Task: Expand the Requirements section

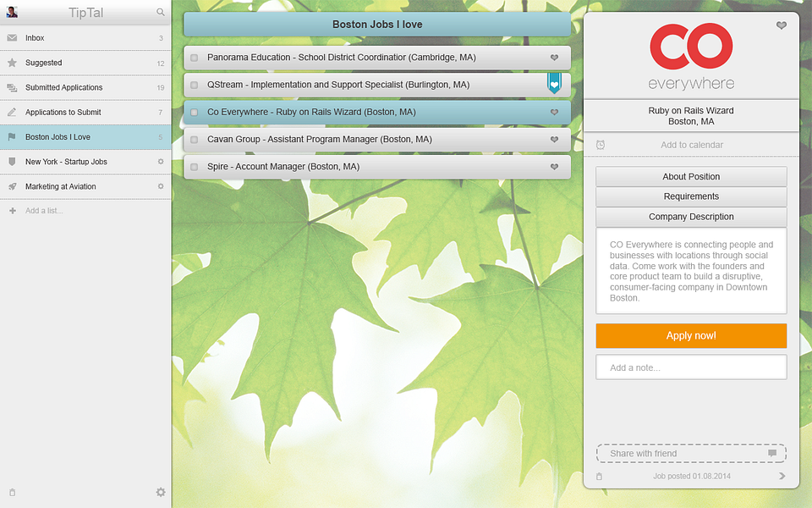Action: pos(691,196)
